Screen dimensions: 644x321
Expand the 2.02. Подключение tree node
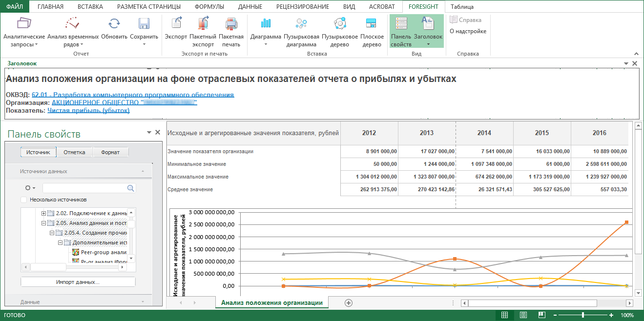tap(44, 213)
